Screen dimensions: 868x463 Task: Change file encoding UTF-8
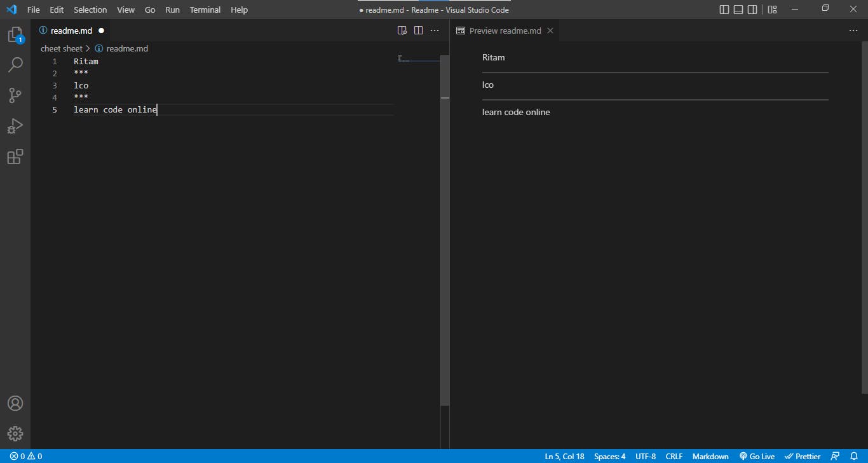[x=646, y=456]
